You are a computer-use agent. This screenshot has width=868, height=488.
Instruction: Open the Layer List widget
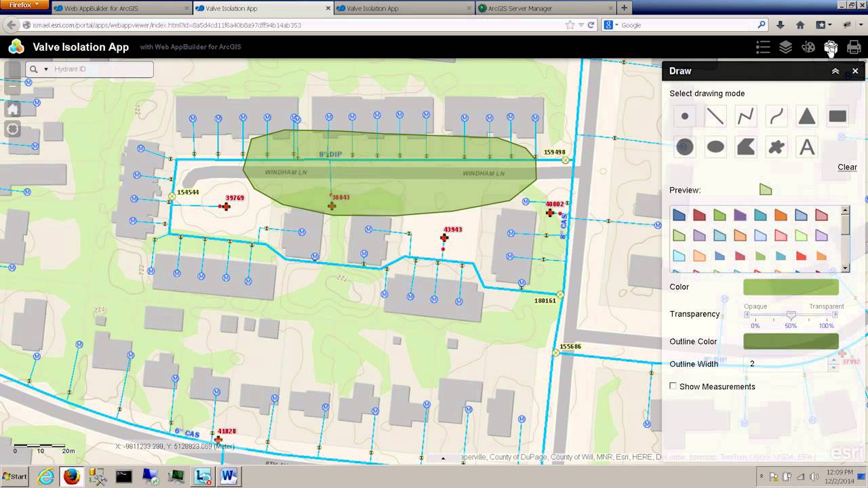(x=785, y=47)
